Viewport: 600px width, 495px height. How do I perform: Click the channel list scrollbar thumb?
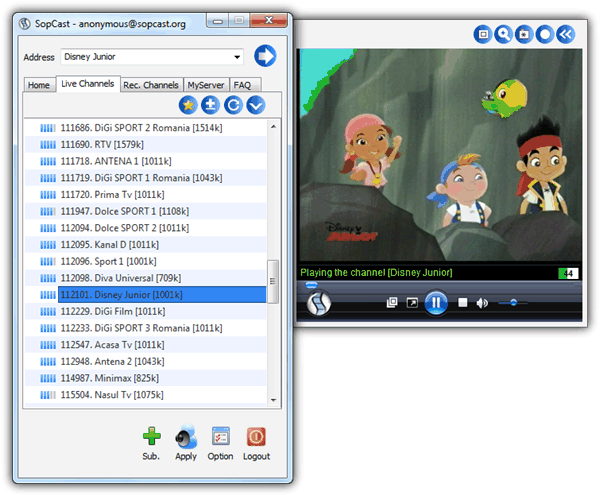coord(273,282)
